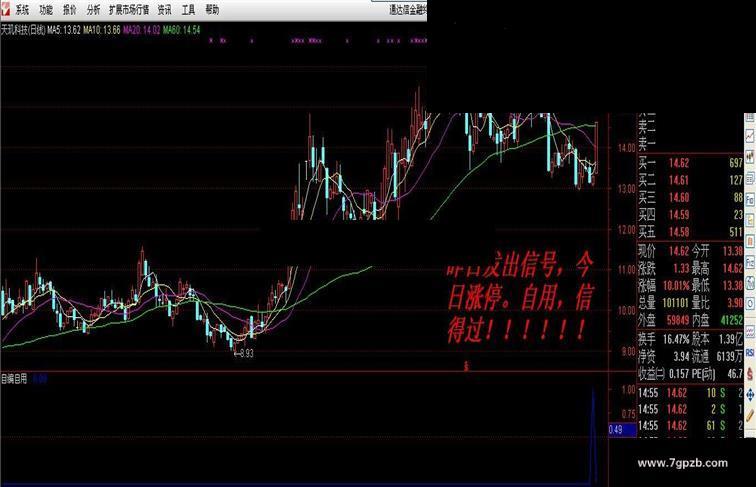
Task: Click the MA5: 13.62 label
Action: click(64, 30)
